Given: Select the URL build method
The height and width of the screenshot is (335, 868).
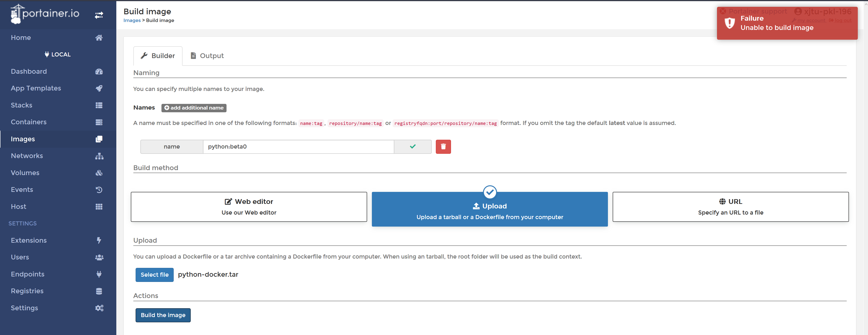Looking at the screenshot, I should click(x=730, y=207).
